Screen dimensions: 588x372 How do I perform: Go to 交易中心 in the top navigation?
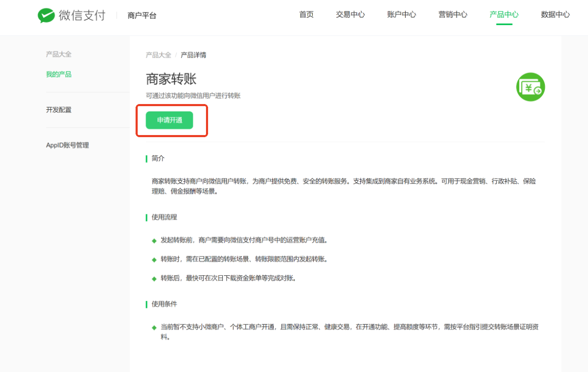350,15
